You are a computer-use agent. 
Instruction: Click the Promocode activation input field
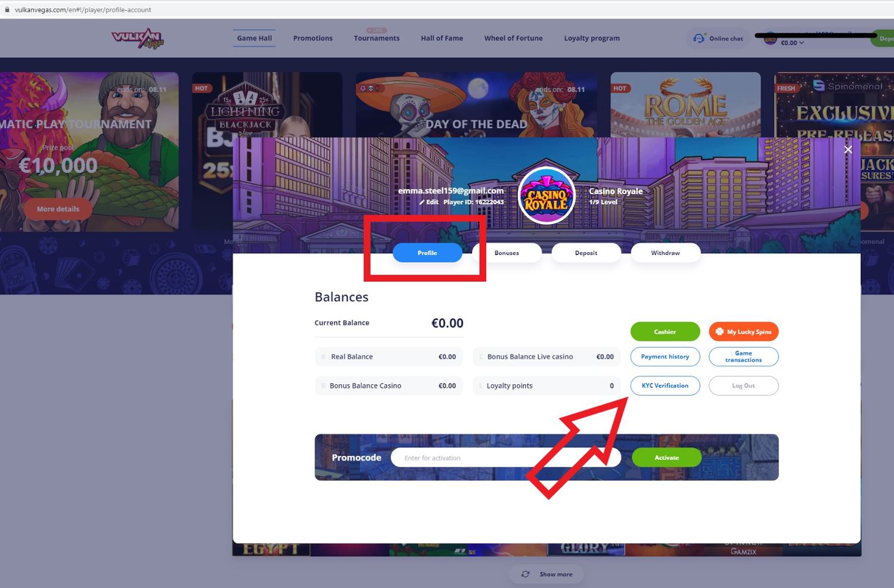click(x=506, y=458)
